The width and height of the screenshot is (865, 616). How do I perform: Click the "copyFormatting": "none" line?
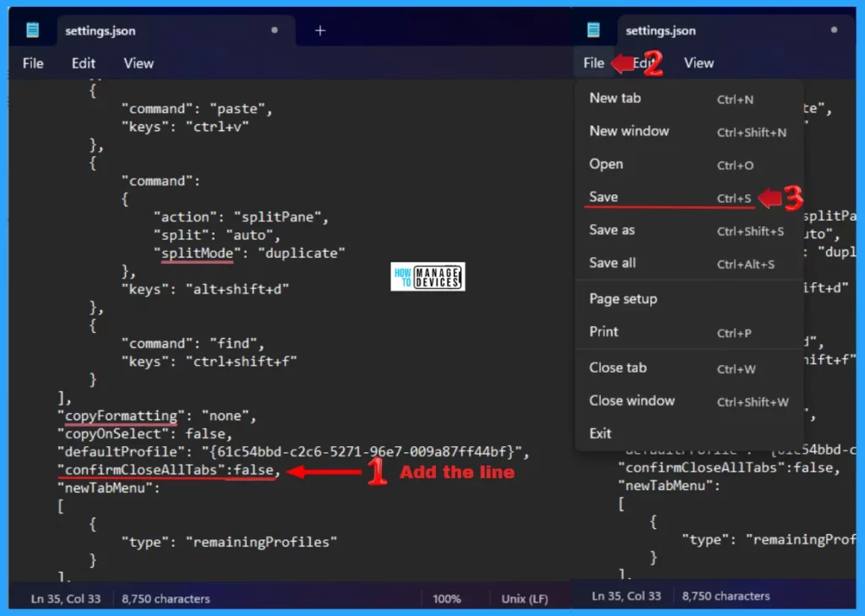tap(156, 416)
